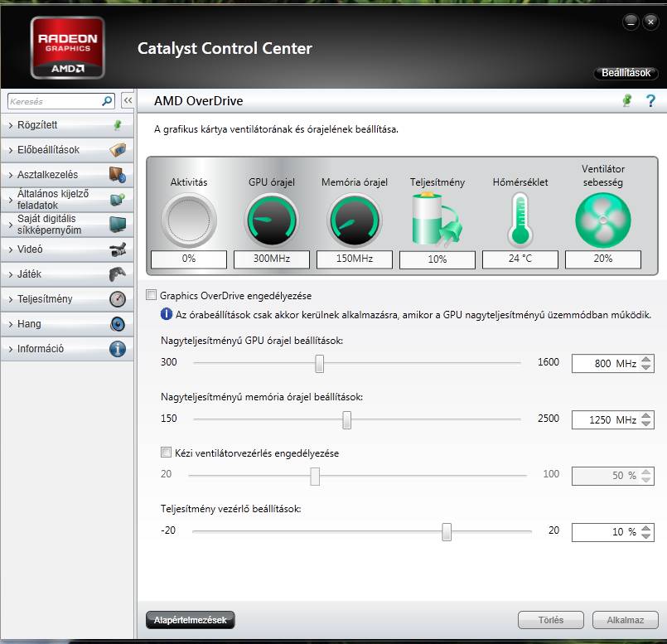This screenshot has width=667, height=644.
Task: Pin the AMD OverDrive page with pin icon
Action: pos(627,101)
